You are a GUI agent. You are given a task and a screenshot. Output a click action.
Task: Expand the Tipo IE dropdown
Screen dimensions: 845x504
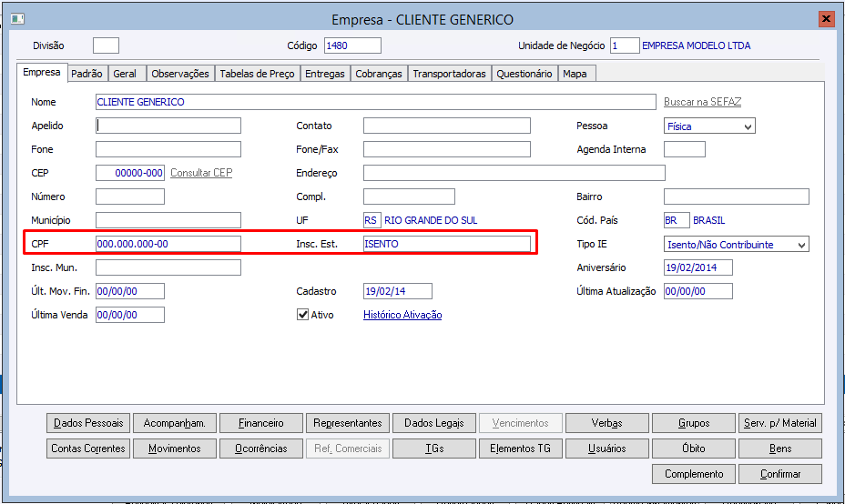736,245
